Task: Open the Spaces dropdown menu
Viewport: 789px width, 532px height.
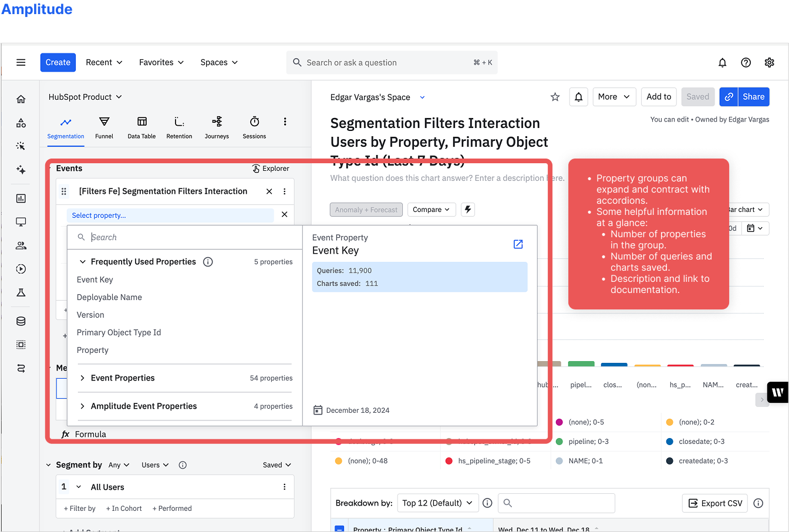Action: (219, 62)
